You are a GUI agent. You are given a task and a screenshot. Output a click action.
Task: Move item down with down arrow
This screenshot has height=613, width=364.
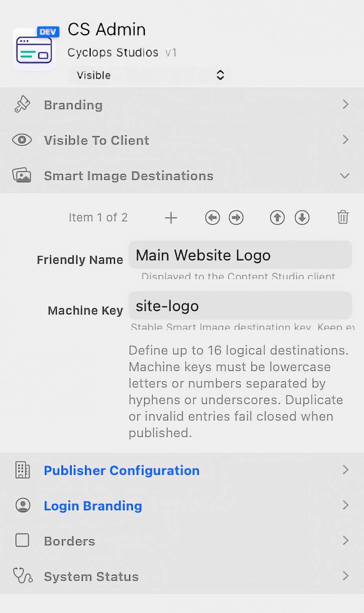[x=302, y=217]
